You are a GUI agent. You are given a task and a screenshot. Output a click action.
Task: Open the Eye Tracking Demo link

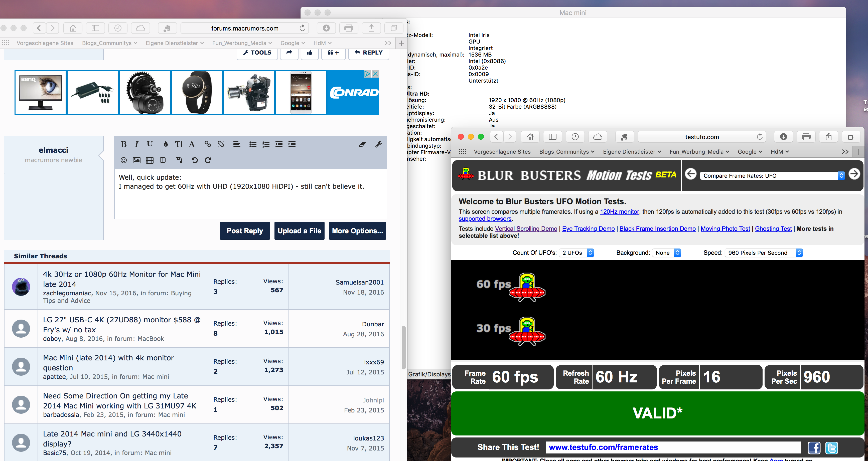click(588, 229)
